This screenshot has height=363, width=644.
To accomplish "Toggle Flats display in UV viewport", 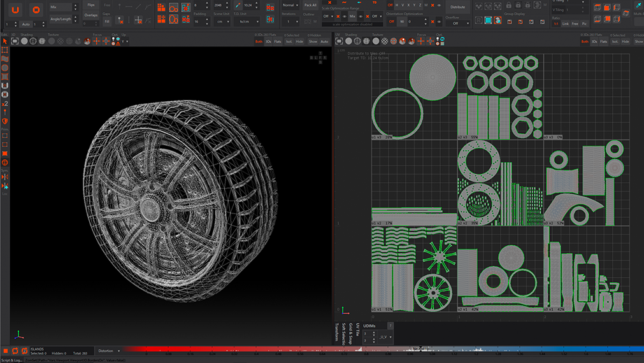I will (x=603, y=41).
